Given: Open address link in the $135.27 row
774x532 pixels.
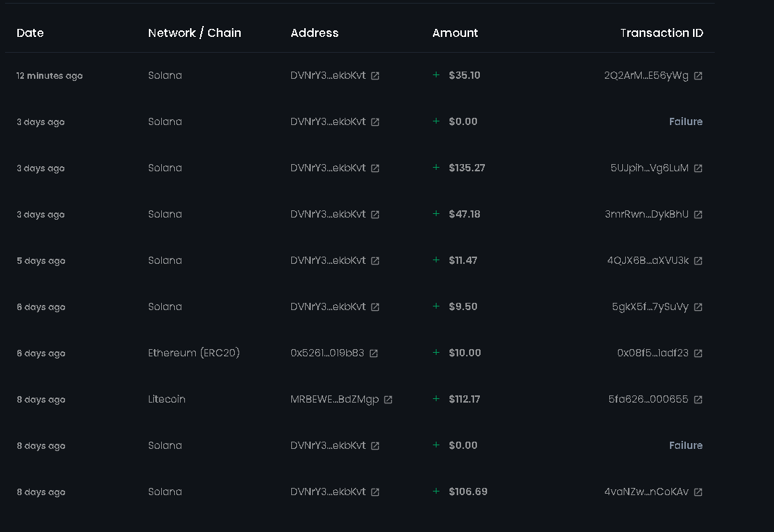Looking at the screenshot, I should 375,168.
